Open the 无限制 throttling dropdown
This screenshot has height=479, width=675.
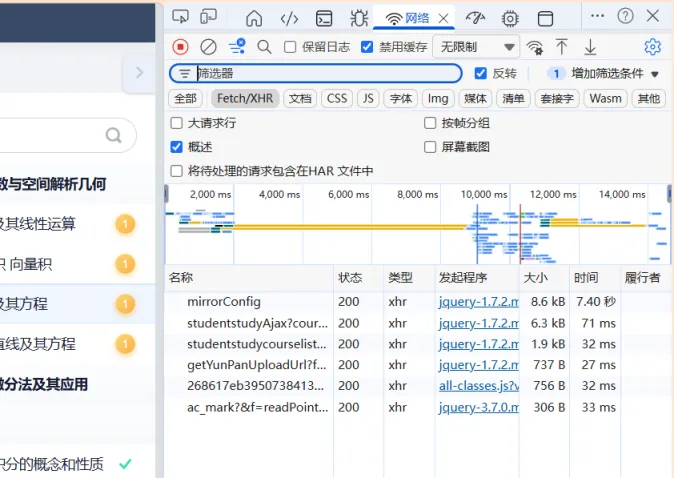476,46
